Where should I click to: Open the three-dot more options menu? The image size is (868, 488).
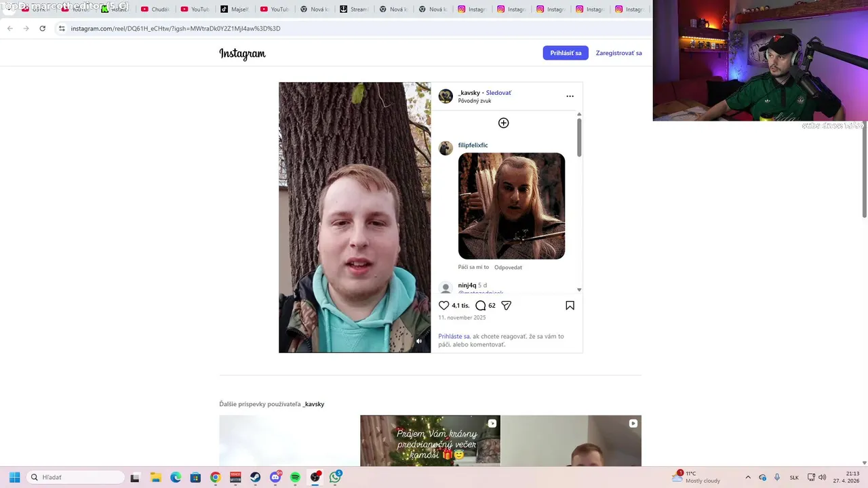click(570, 96)
